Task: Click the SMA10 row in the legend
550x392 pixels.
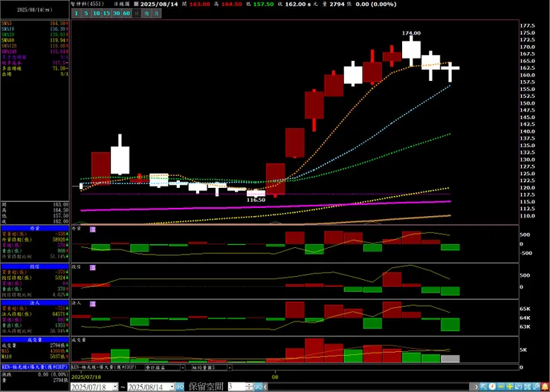Action: tap(35, 29)
